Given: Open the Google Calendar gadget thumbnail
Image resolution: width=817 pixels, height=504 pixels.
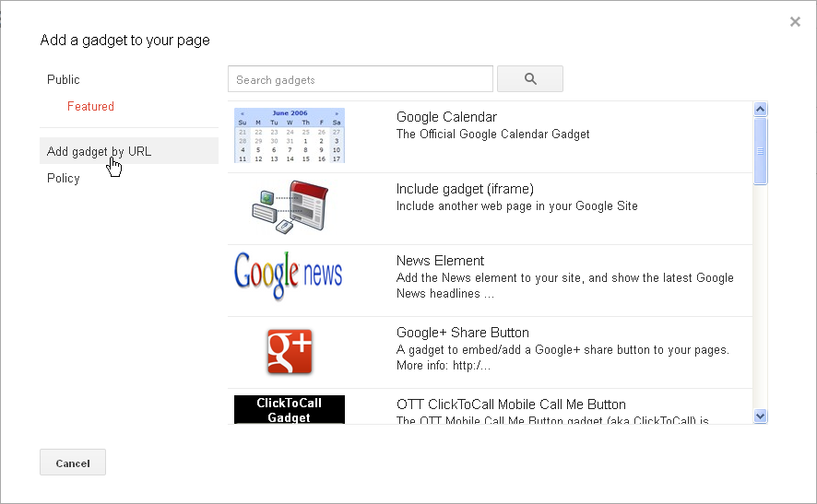Looking at the screenshot, I should (x=290, y=135).
